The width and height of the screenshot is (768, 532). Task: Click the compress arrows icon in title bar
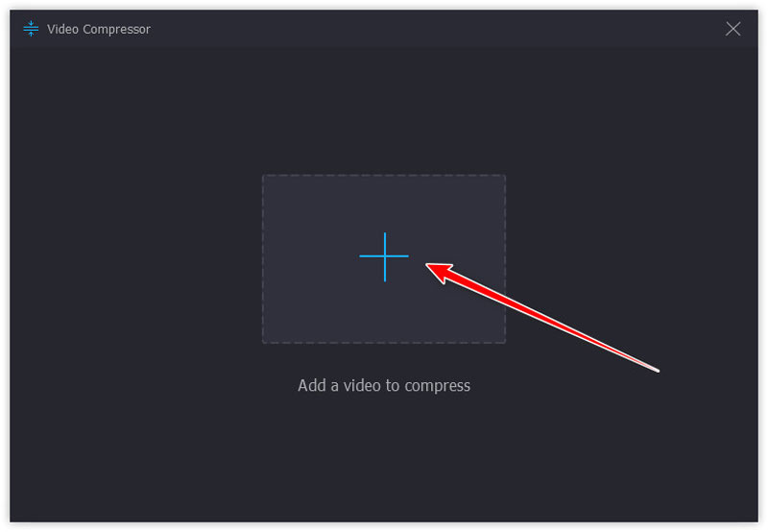[x=31, y=29]
